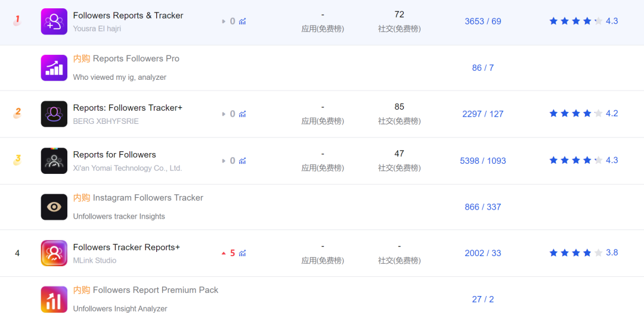Show trend chart icon for Reports for Followers
This screenshot has height=321, width=644.
(243, 161)
